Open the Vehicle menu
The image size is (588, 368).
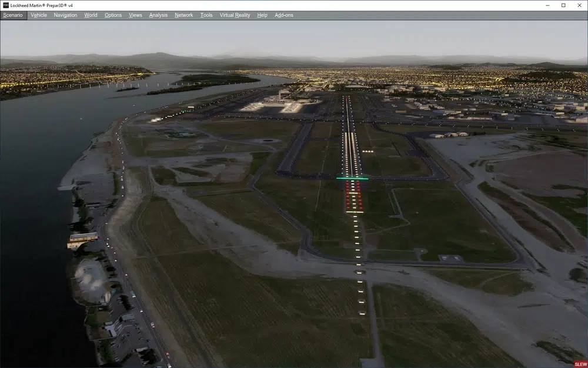[x=39, y=15]
